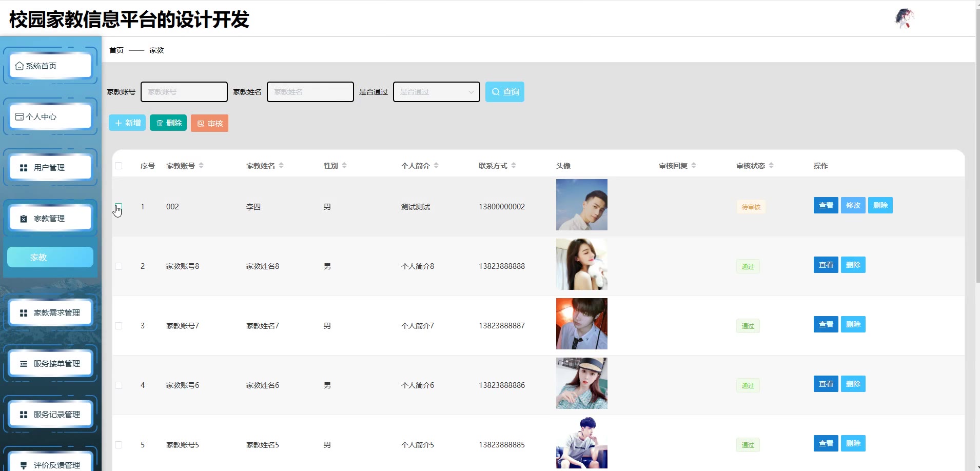The height and width of the screenshot is (471, 980).
Task: Click the green 删除 batch delete button
Action: (168, 123)
